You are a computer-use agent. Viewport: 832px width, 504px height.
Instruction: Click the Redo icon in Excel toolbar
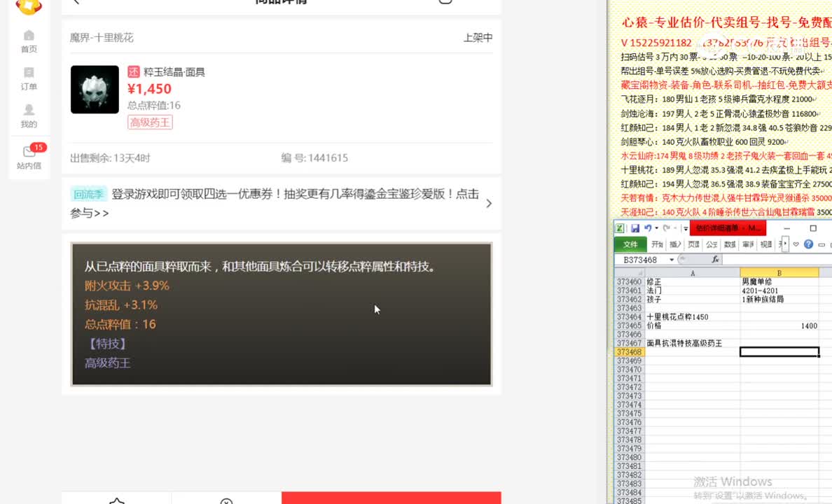pyautogui.click(x=667, y=228)
